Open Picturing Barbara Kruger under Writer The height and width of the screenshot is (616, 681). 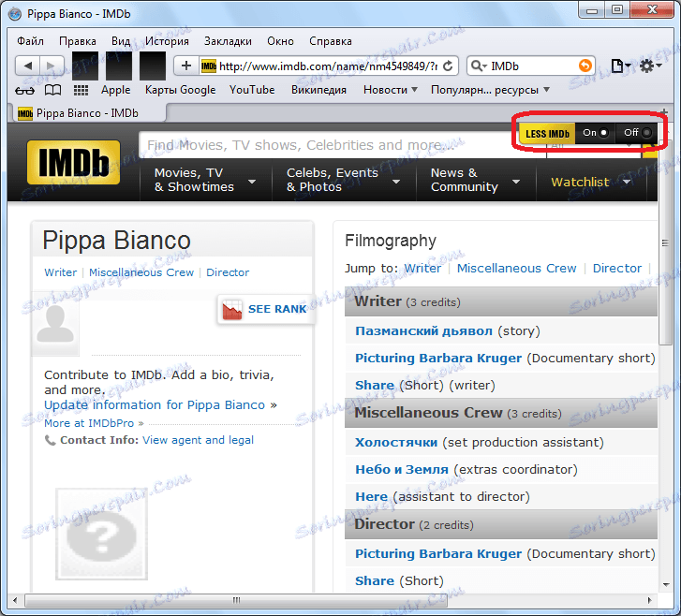438,359
